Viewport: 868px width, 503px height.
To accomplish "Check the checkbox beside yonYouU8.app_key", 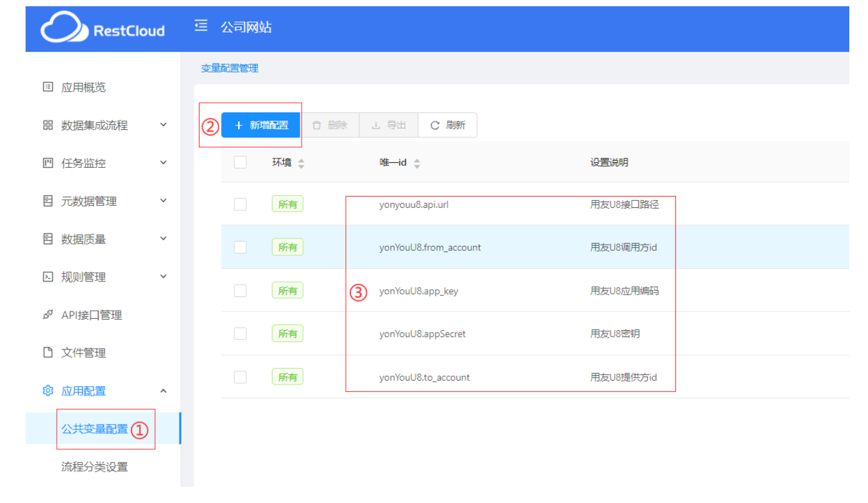I will tap(240, 290).
